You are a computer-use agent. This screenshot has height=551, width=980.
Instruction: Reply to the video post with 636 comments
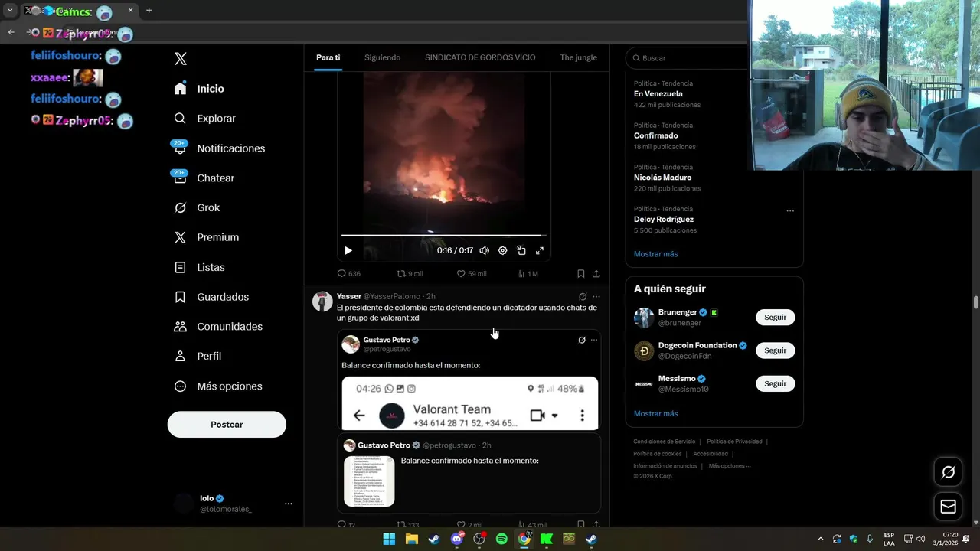pyautogui.click(x=348, y=273)
